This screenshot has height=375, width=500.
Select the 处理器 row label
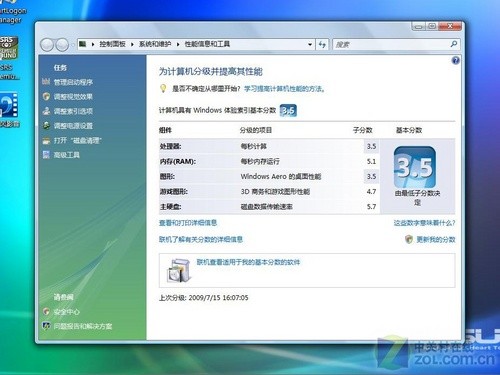[170, 146]
